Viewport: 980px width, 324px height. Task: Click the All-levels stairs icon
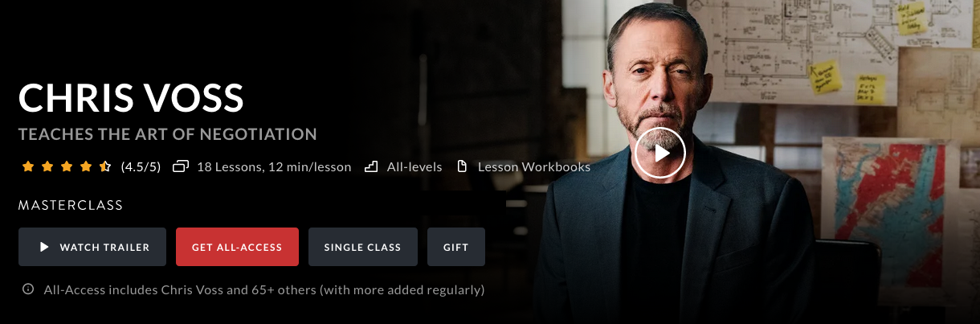(x=371, y=166)
